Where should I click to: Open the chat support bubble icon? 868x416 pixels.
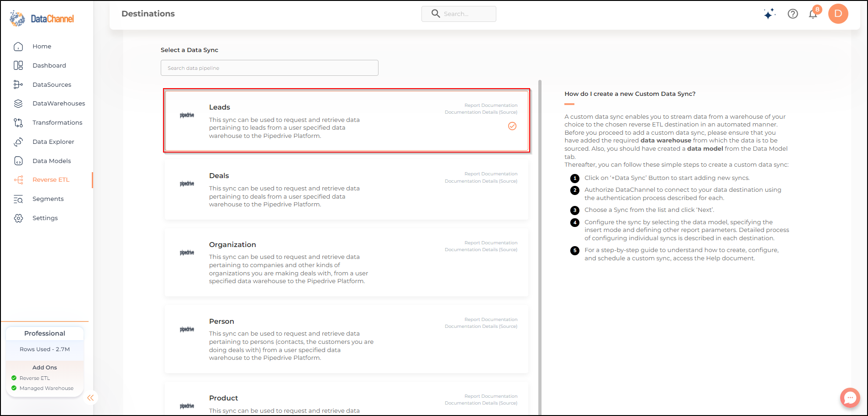850,397
